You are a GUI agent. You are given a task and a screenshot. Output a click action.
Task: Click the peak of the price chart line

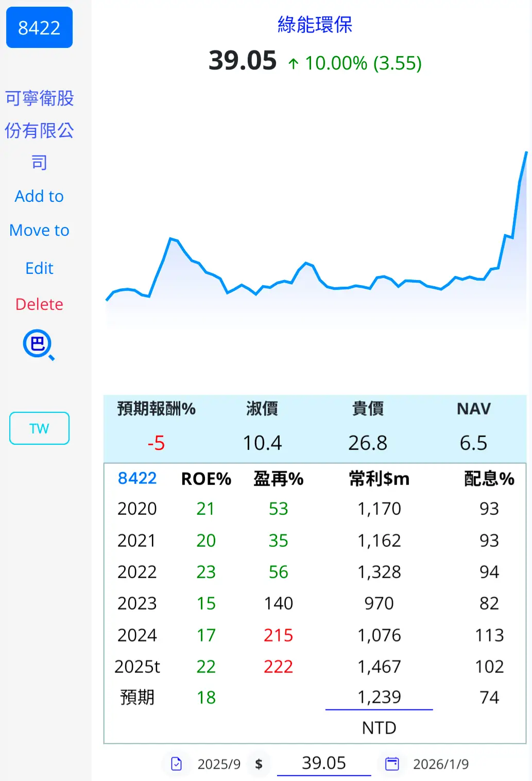[526, 152]
